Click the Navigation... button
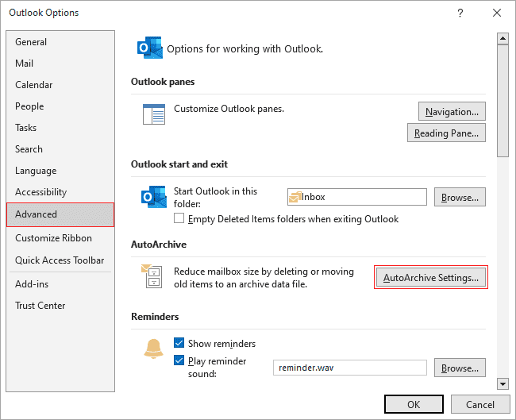516x420 pixels. coord(452,112)
